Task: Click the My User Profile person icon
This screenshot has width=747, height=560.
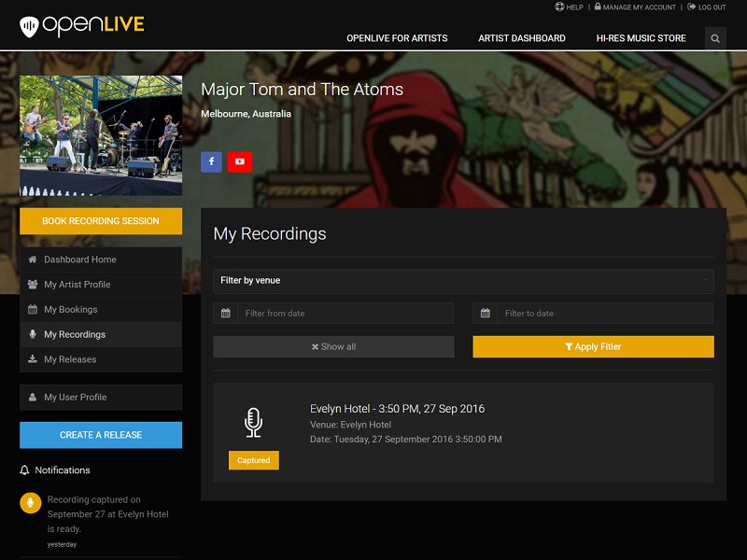Action: point(33,398)
